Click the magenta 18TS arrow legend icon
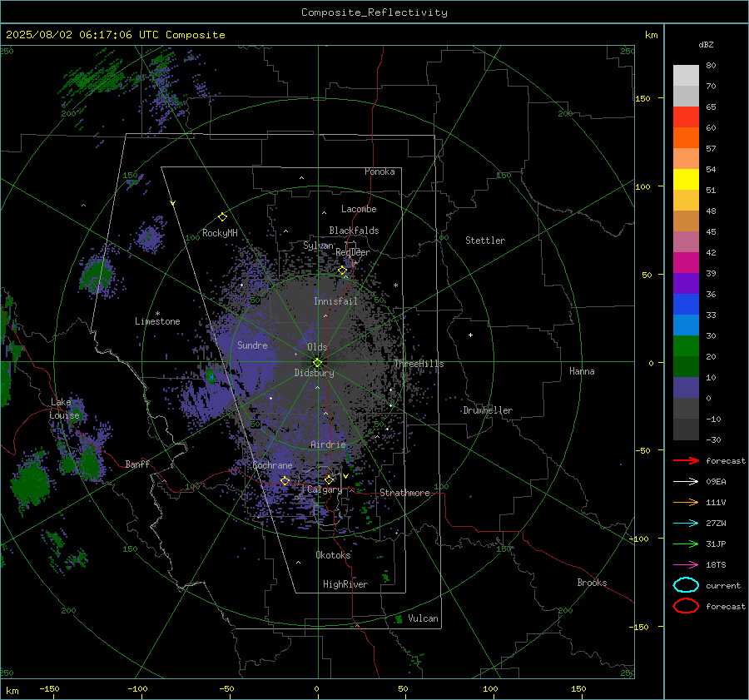This screenshot has height=700, width=749. (x=686, y=565)
